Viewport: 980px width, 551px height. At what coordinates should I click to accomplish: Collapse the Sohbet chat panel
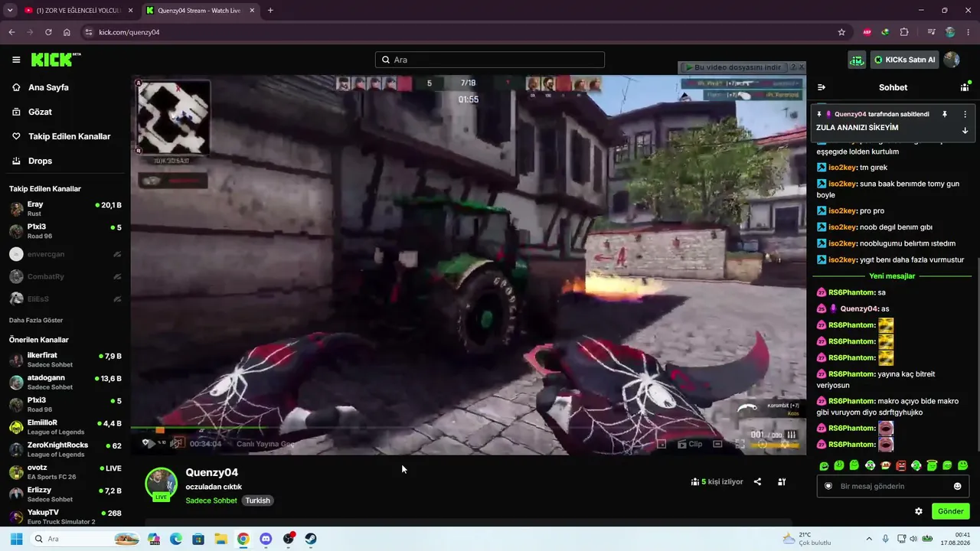822,87
